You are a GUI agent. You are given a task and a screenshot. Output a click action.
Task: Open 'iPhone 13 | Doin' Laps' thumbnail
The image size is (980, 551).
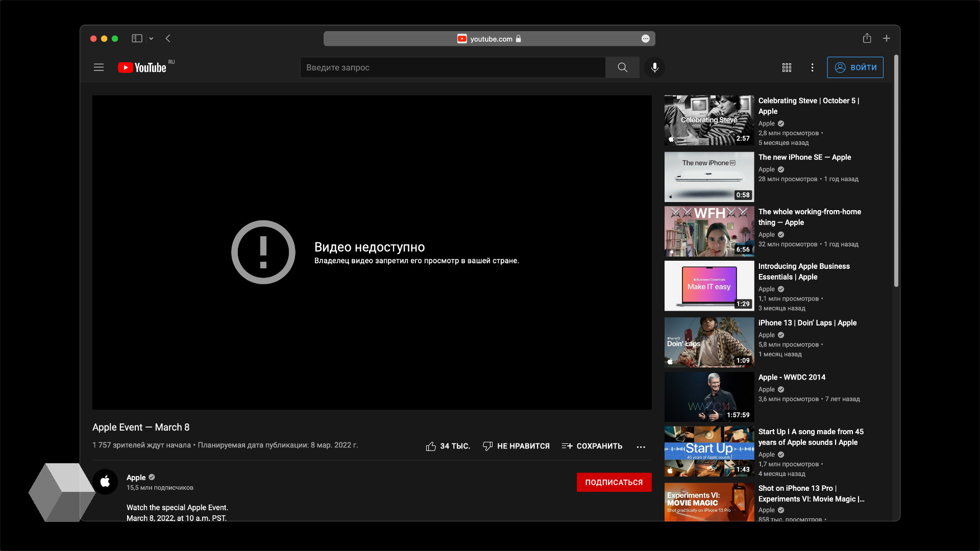tap(709, 342)
